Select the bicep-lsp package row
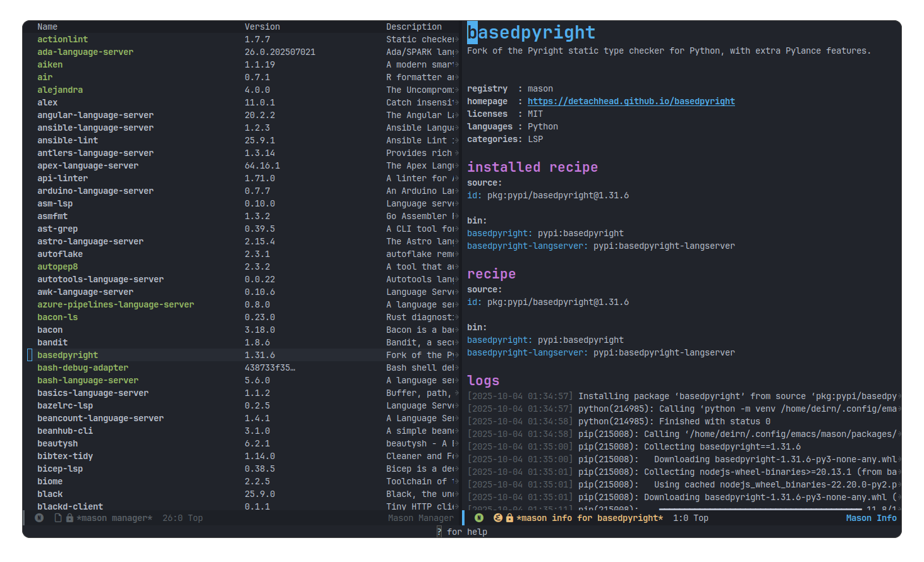This screenshot has height=562, width=924. pos(243,469)
